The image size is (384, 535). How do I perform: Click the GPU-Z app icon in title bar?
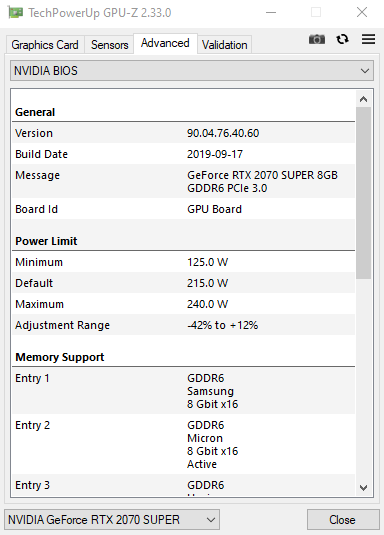15,13
